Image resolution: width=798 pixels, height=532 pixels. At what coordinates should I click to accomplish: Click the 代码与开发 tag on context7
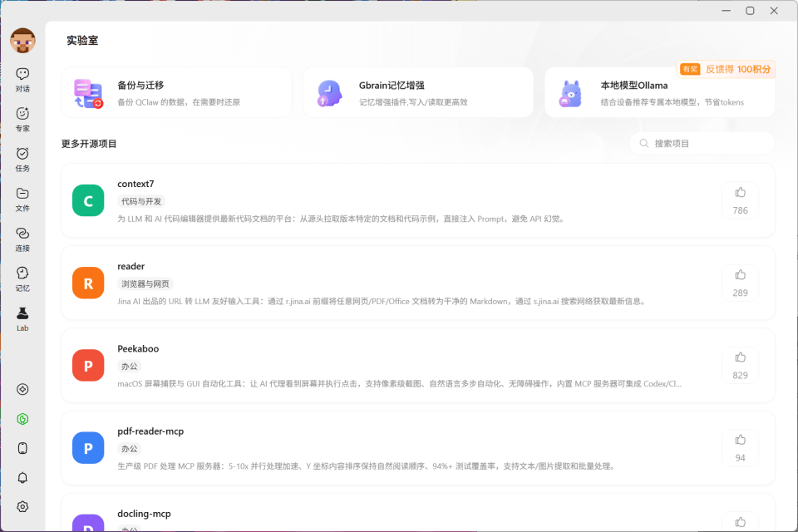click(x=141, y=202)
